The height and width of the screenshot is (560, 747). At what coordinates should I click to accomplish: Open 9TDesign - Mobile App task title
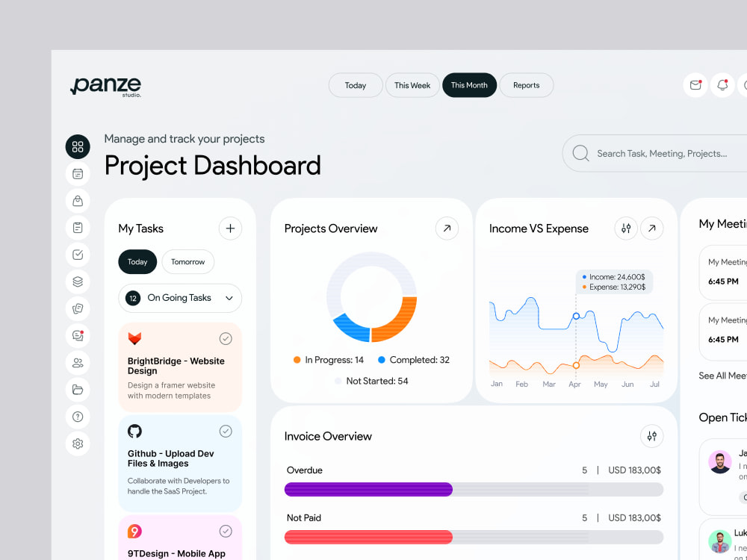click(176, 553)
